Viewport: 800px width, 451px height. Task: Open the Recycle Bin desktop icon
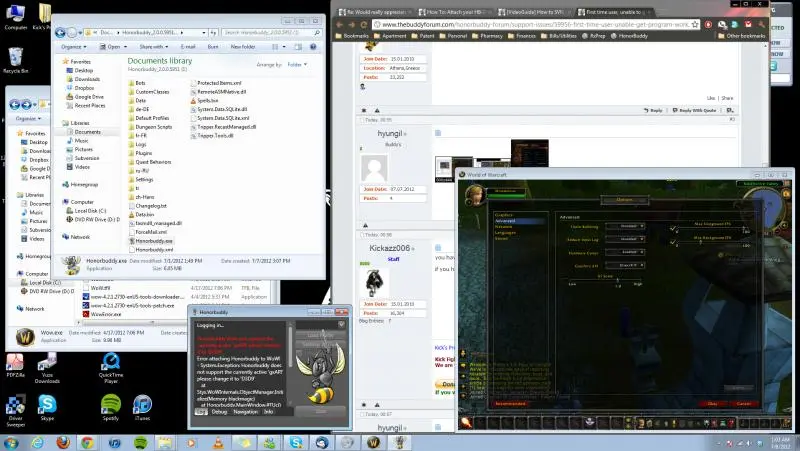coord(15,60)
